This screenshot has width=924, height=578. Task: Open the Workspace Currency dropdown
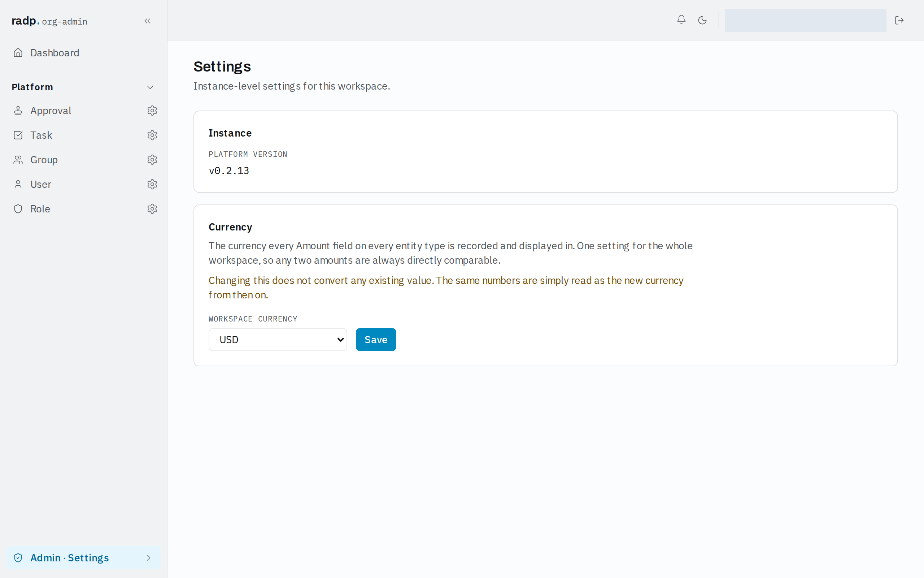click(278, 340)
